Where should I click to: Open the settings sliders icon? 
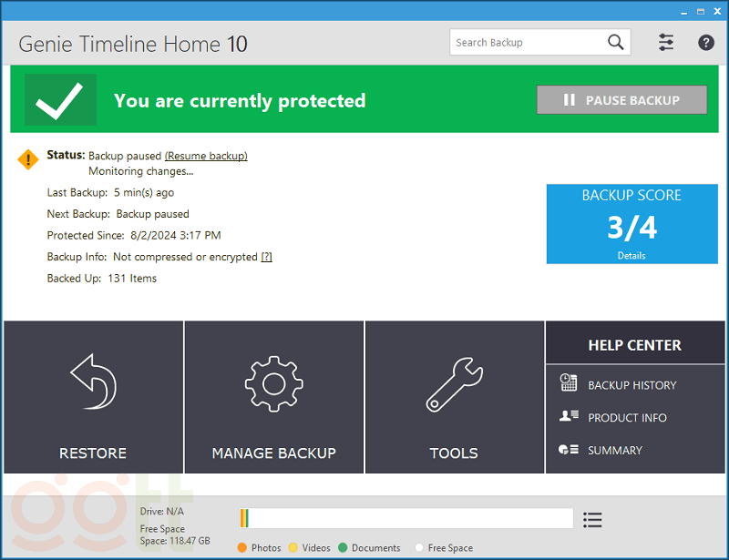[x=666, y=43]
